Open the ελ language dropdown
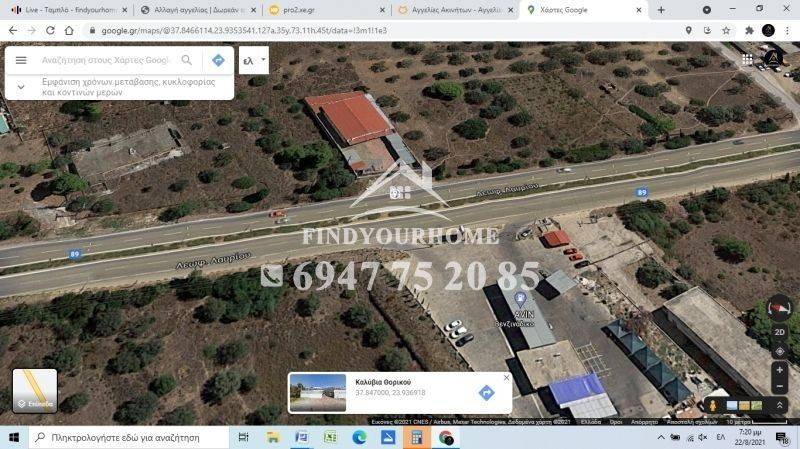This screenshot has width=800, height=449. (x=255, y=60)
